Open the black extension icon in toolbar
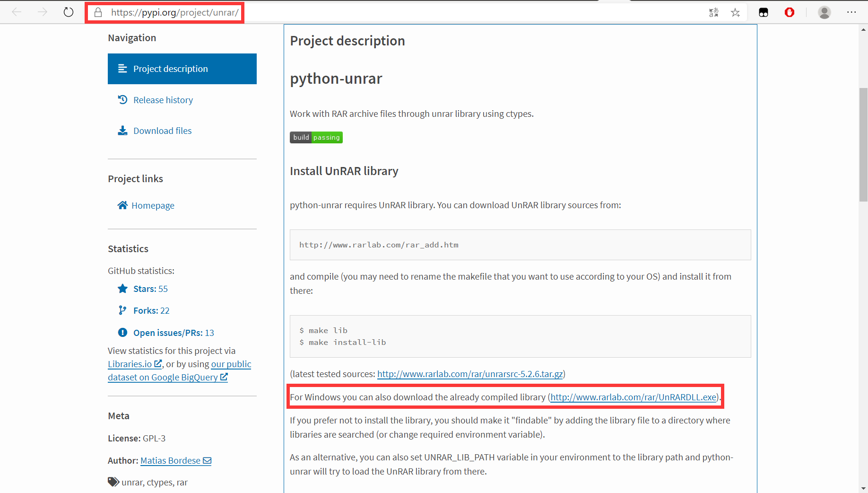 [764, 13]
